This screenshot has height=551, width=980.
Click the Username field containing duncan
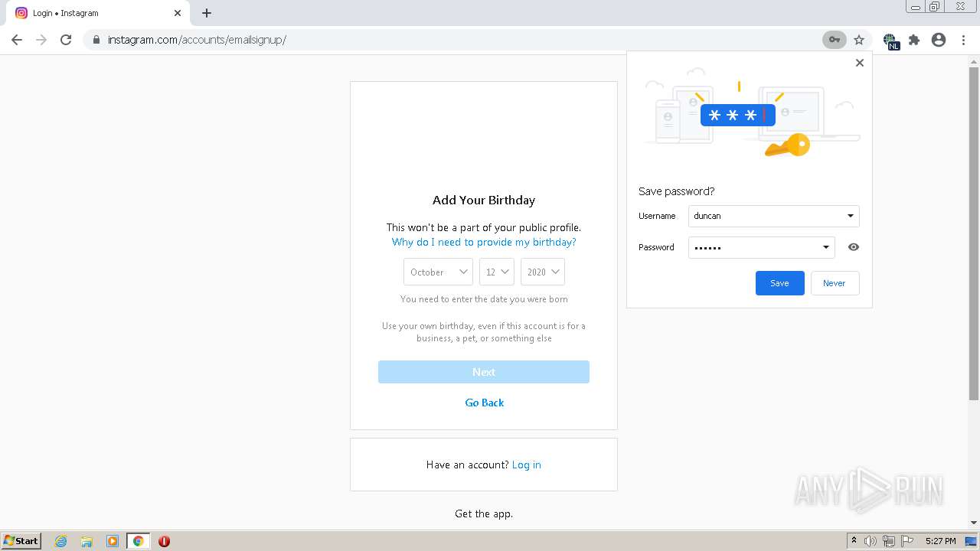[773, 216]
